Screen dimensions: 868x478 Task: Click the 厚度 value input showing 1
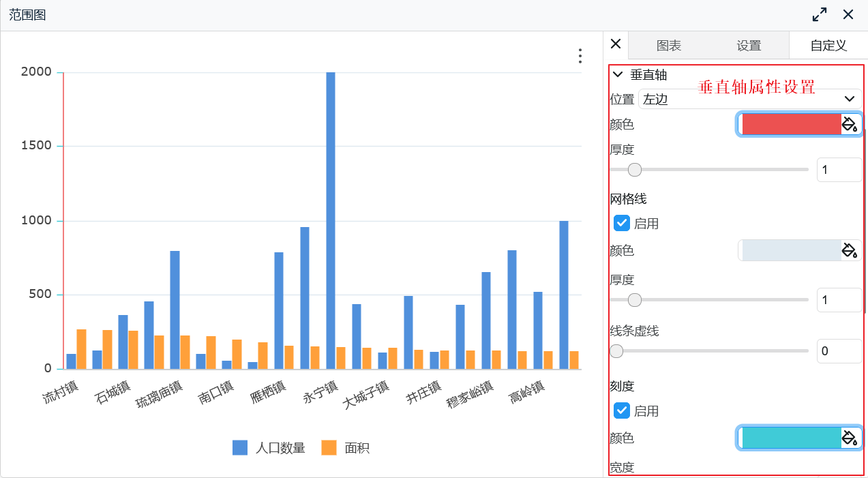[x=839, y=169]
